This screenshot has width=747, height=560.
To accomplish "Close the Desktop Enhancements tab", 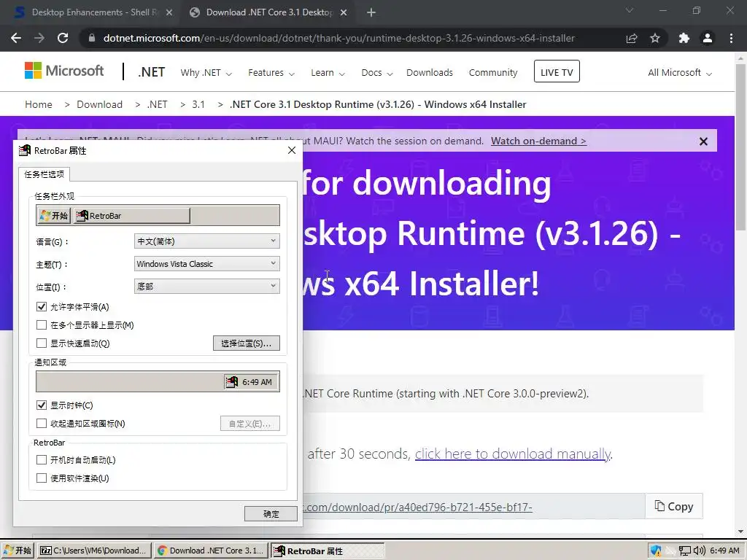I will (169, 12).
